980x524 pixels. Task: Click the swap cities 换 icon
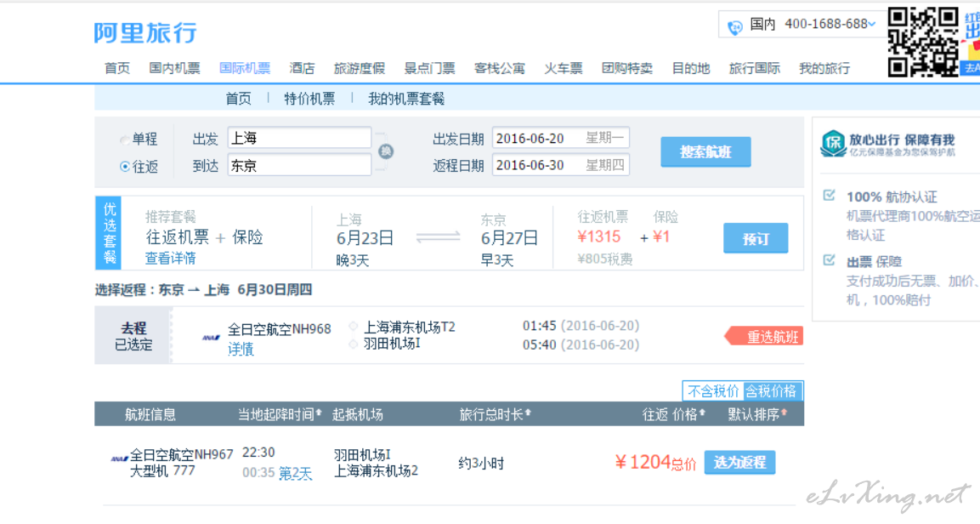[x=386, y=151]
